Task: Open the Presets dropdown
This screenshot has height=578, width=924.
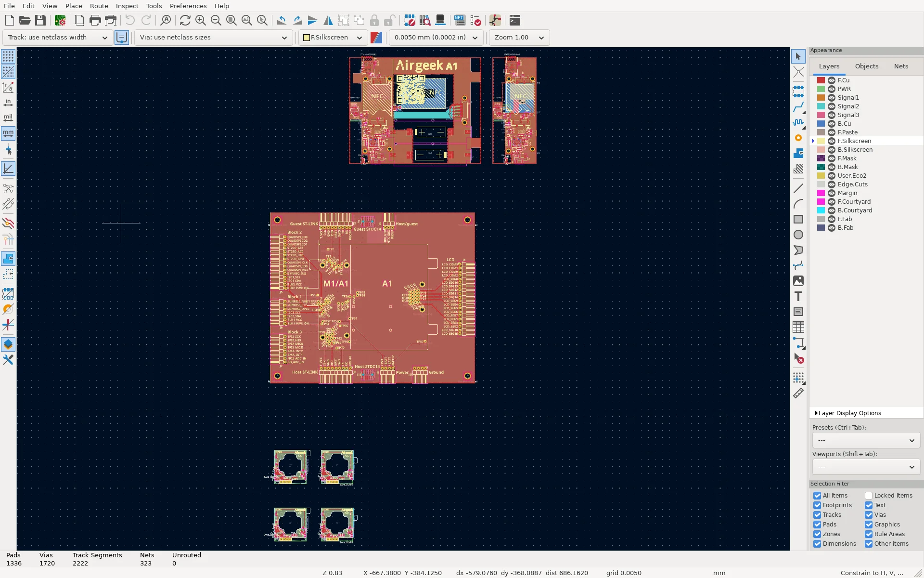Action: pos(866,440)
